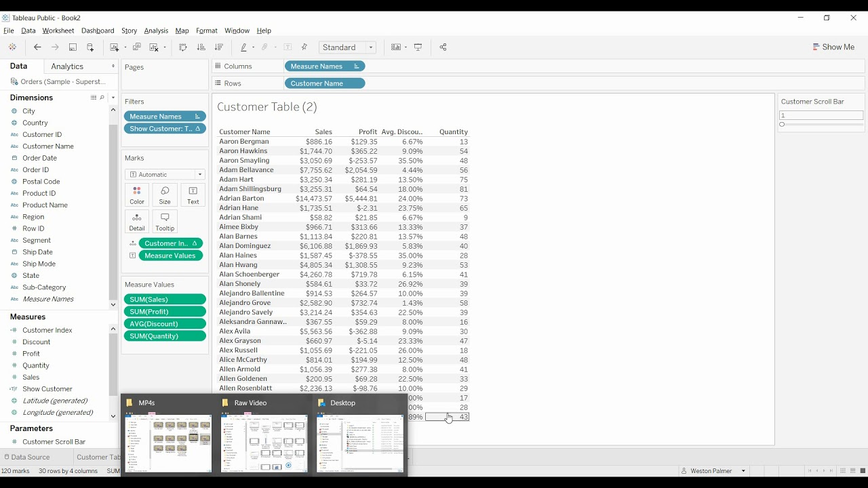Open the Dashboard menu
This screenshot has height=488, width=868.
98,30
